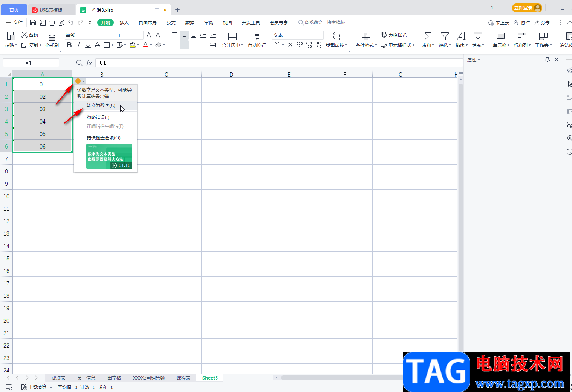
Task: Click increase decimal places icon
Action: click(309, 45)
